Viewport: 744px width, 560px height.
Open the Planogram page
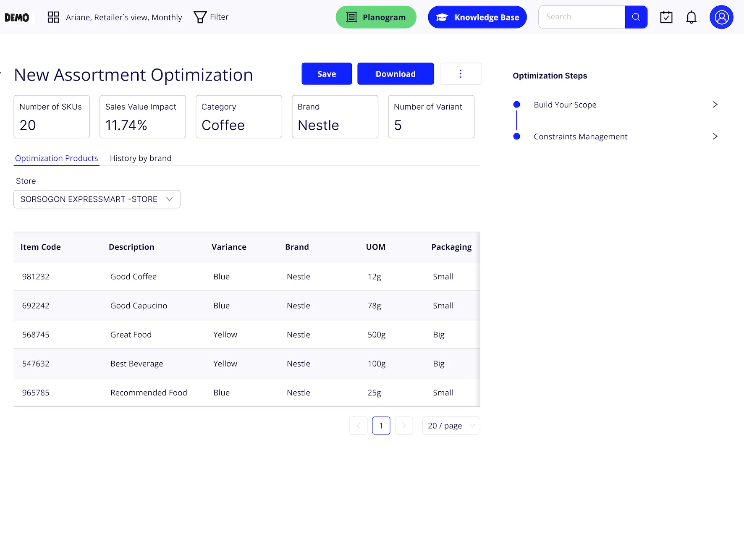(x=376, y=17)
